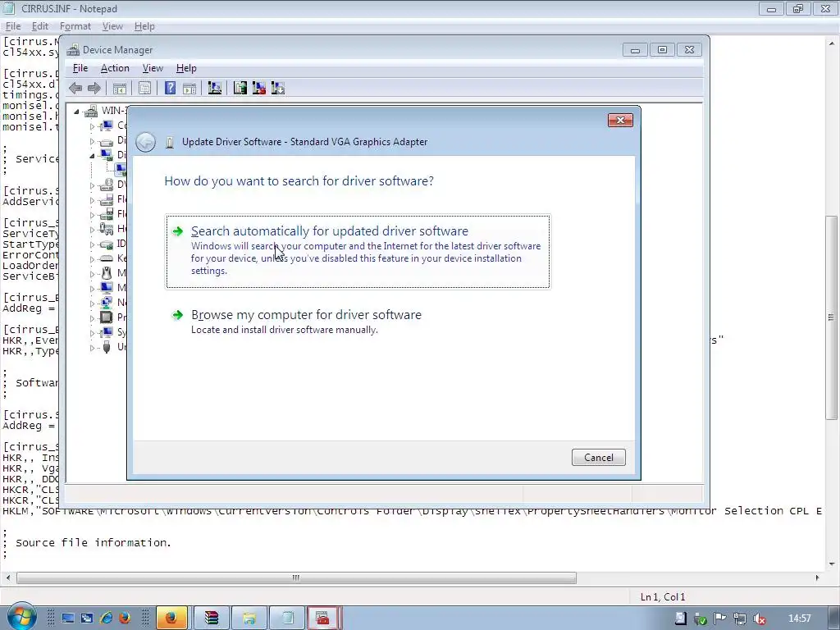Click Uninstall device toolbar icon with red X
Image resolution: width=840 pixels, height=630 pixels.
[259, 89]
